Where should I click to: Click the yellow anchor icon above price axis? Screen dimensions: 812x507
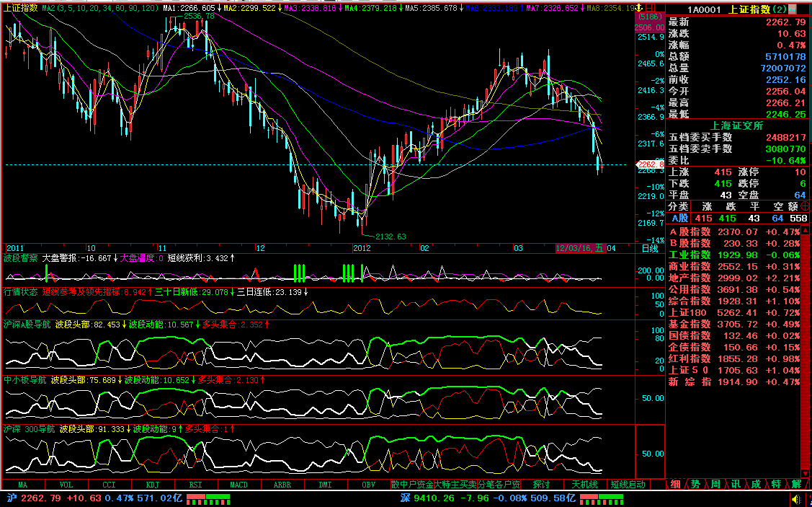click(639, 8)
